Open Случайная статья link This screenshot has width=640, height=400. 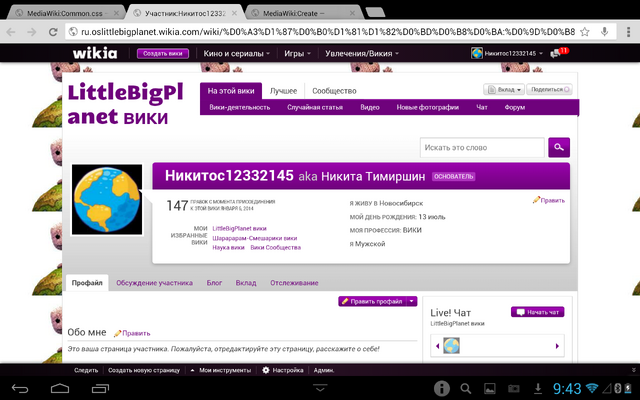point(315,107)
